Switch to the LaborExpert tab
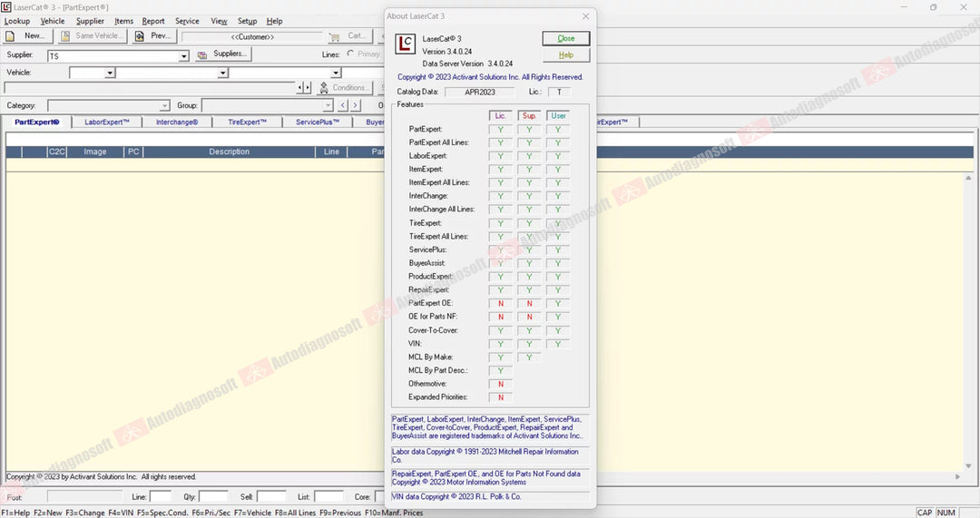 [107, 122]
